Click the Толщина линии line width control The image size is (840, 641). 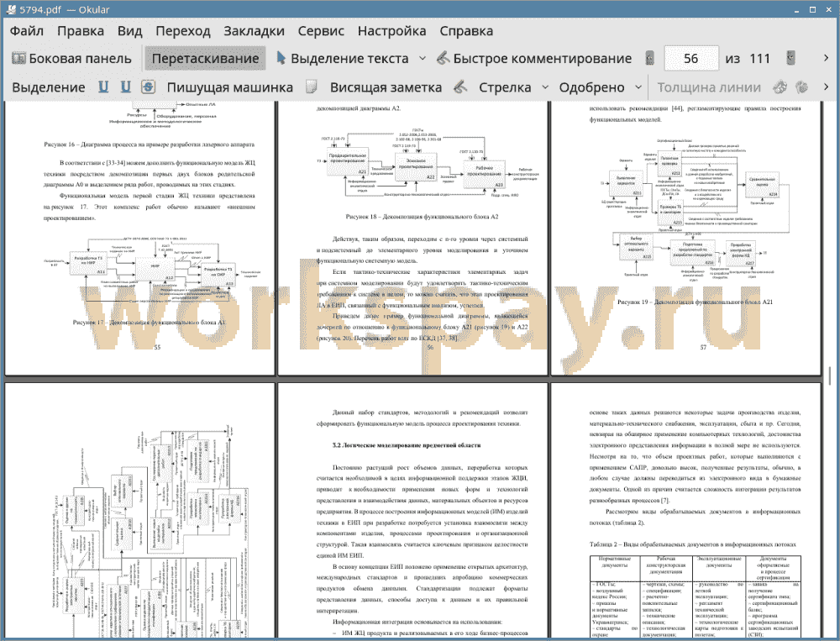[x=709, y=87]
